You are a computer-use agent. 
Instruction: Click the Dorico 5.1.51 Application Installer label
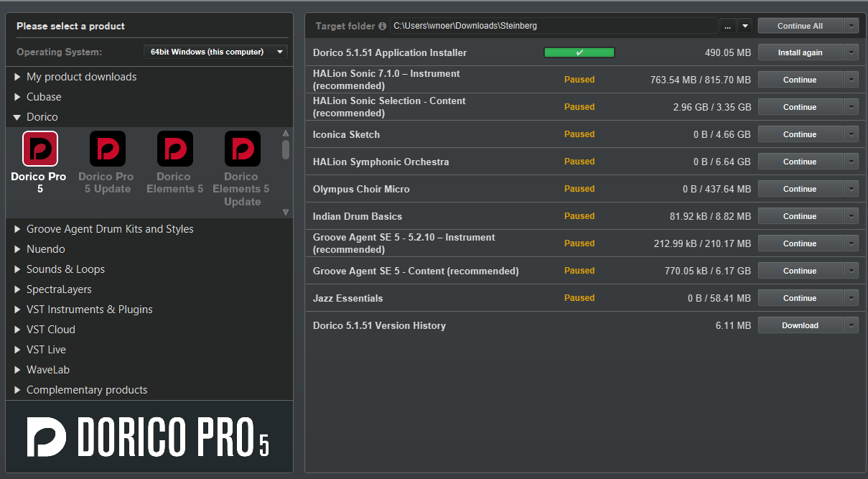tap(390, 52)
